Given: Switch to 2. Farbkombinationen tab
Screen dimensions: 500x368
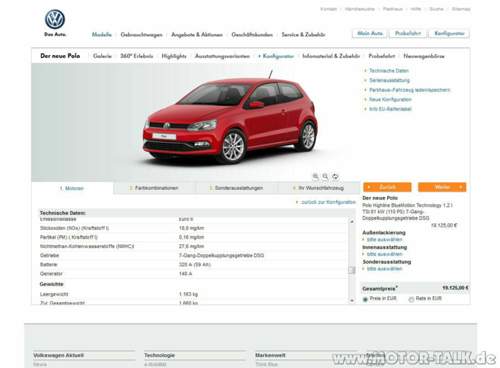Looking at the screenshot, I should (154, 188).
